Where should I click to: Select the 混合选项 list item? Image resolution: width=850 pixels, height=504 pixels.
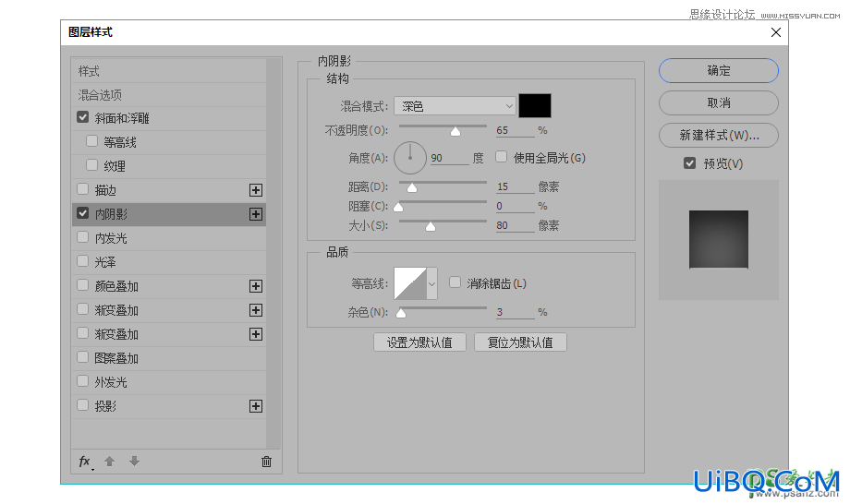(168, 95)
